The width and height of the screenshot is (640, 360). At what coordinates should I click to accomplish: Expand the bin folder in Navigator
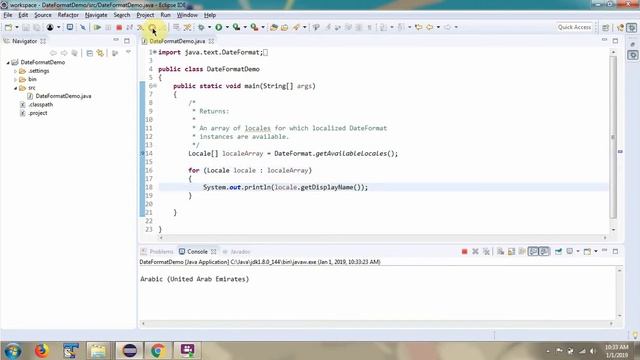[x=16, y=80]
